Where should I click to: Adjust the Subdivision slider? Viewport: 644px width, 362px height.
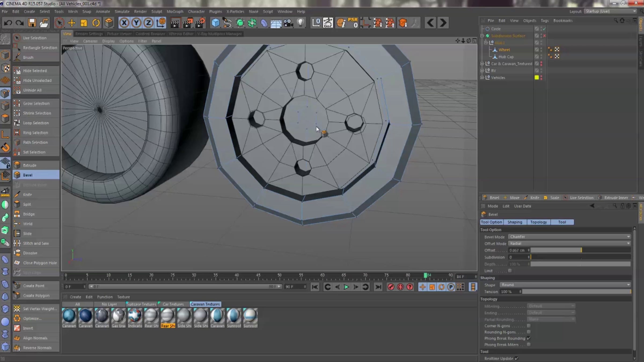(x=580, y=257)
